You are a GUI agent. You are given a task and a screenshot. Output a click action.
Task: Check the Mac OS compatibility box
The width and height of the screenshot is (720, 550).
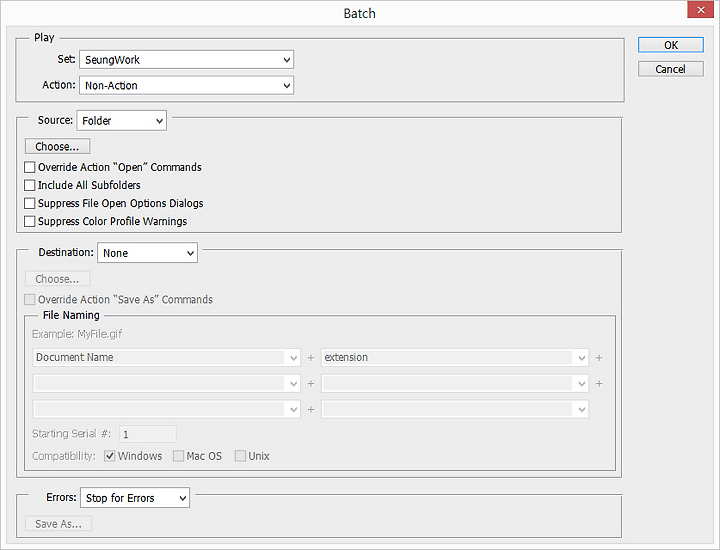(178, 456)
